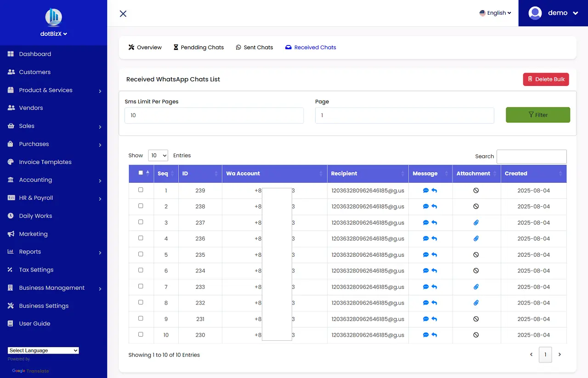
Task: Close the panel using the X icon
Action: pos(123,13)
